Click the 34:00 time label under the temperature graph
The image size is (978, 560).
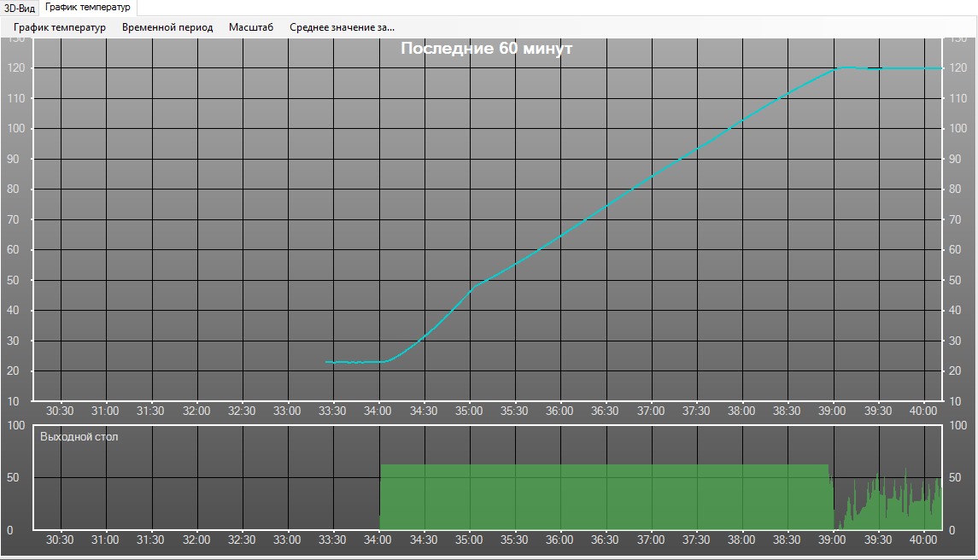point(378,411)
